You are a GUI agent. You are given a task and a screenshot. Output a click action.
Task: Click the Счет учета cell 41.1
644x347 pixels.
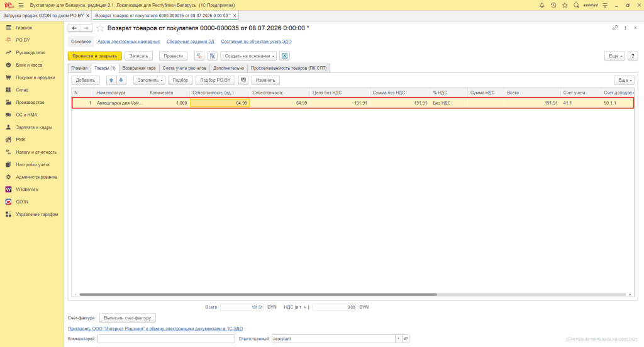coord(580,103)
